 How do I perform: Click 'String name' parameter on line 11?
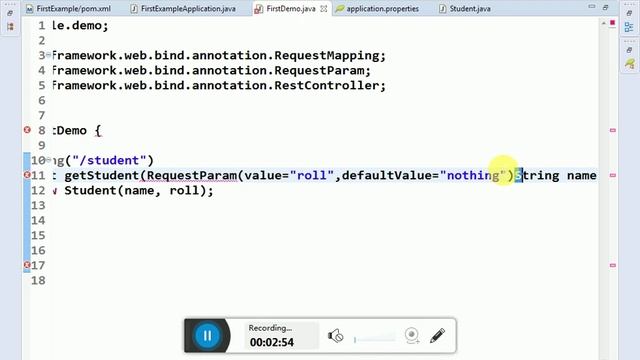(x=556, y=176)
